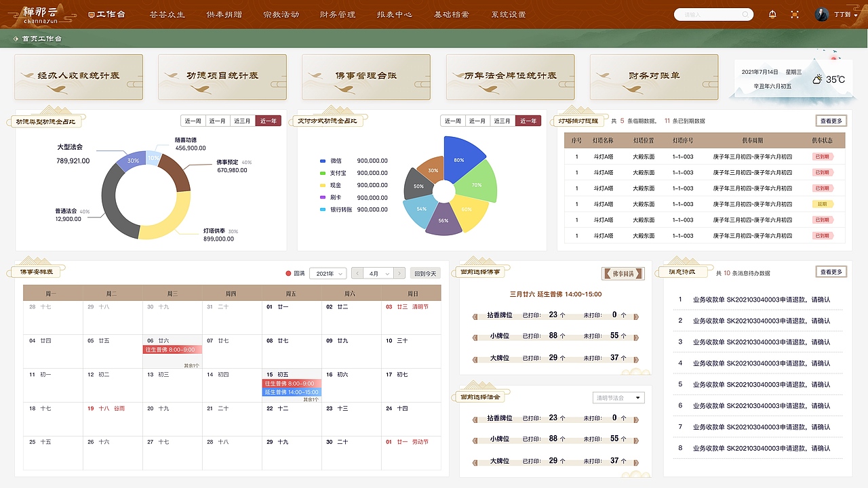Click the blue 微信 legend swatch
Viewport: 868px width, 488px height.
click(x=323, y=161)
